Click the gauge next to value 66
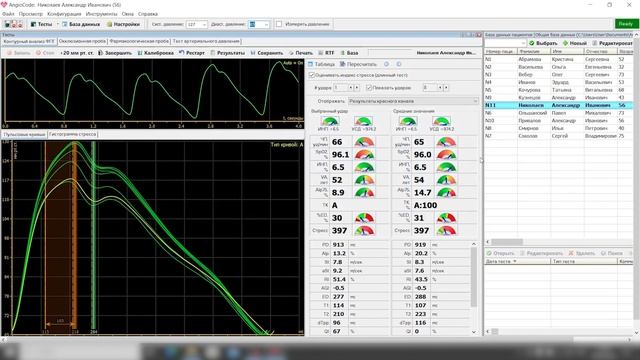Screen dimensions: 640x360 coord(364,142)
